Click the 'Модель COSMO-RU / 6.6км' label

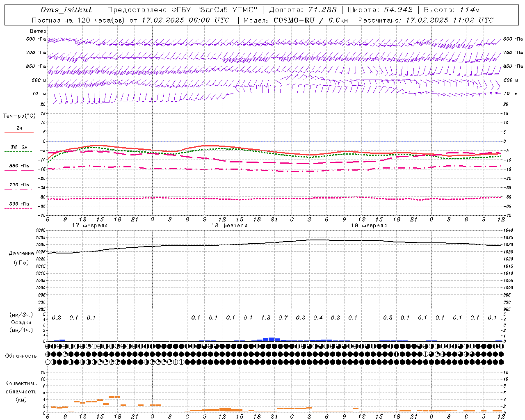point(296,20)
